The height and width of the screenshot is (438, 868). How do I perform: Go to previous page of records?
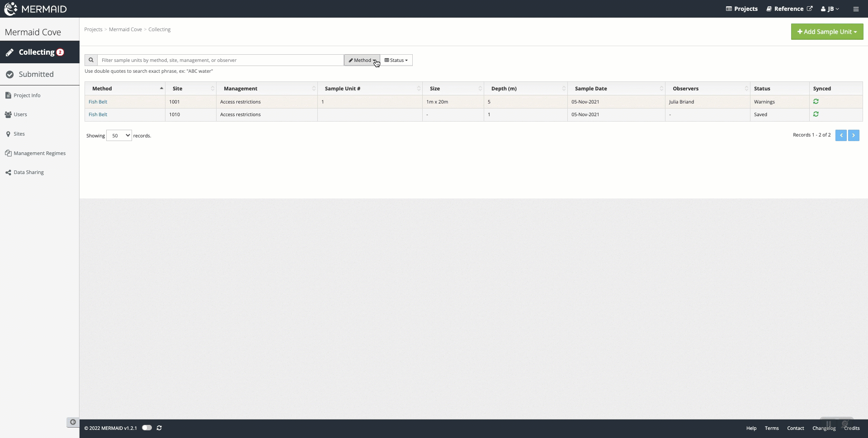(x=841, y=135)
